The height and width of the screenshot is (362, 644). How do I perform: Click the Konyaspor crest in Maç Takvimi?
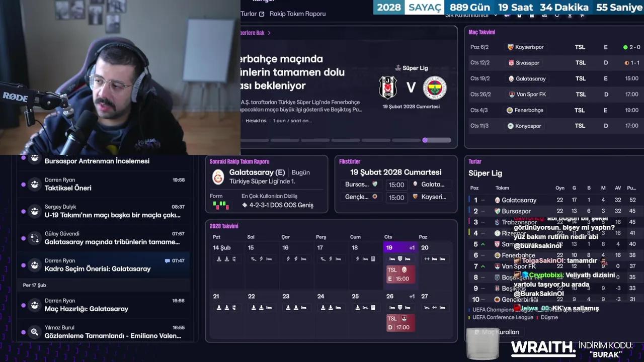(511, 126)
